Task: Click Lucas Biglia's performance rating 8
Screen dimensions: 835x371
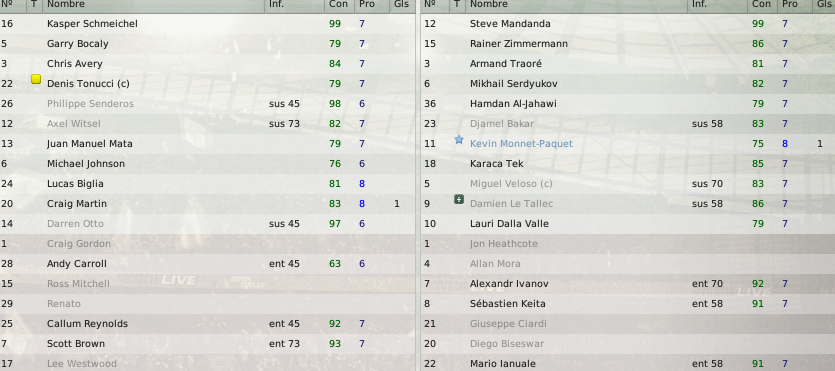Action: tap(362, 184)
